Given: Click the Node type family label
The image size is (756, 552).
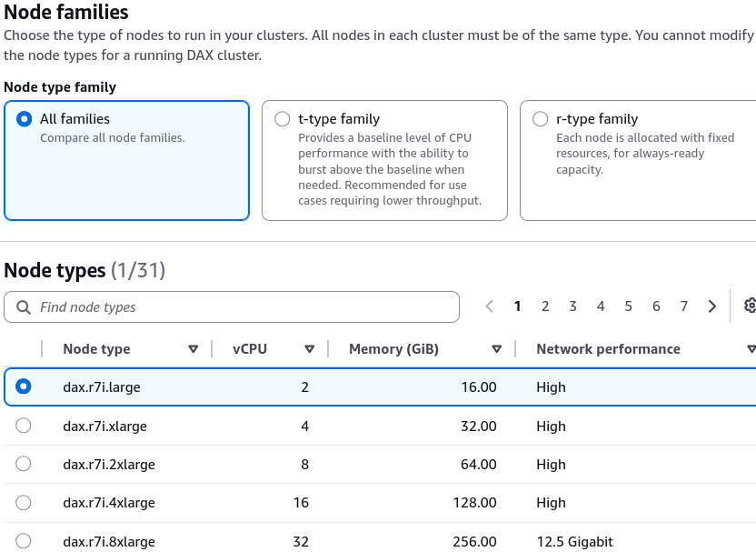Looking at the screenshot, I should click(60, 87).
